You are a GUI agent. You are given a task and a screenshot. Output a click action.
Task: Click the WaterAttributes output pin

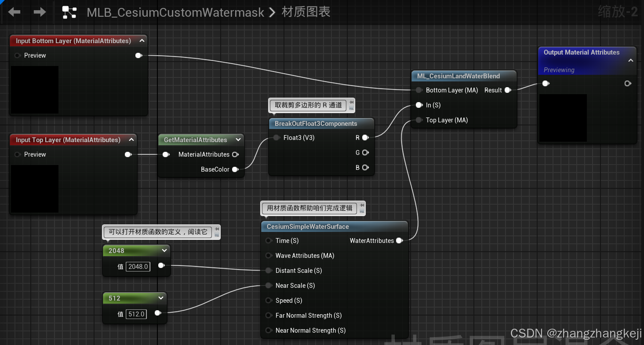pyautogui.click(x=399, y=241)
